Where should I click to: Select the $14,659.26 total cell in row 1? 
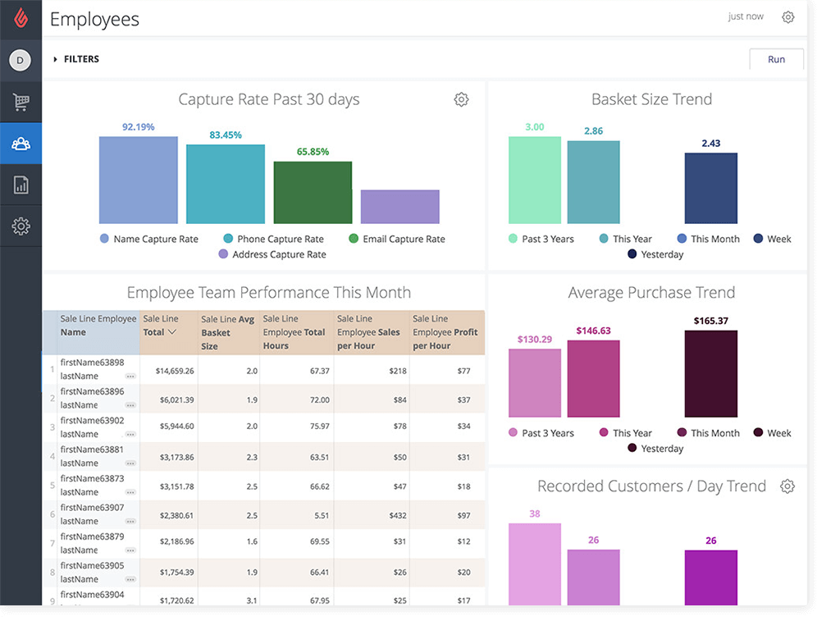[168, 370]
